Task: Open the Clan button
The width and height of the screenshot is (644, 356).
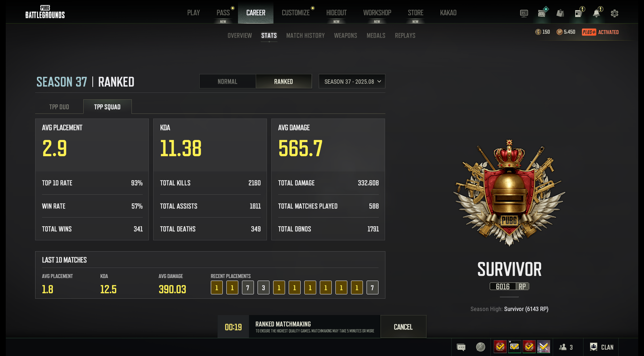Action: pyautogui.click(x=602, y=347)
